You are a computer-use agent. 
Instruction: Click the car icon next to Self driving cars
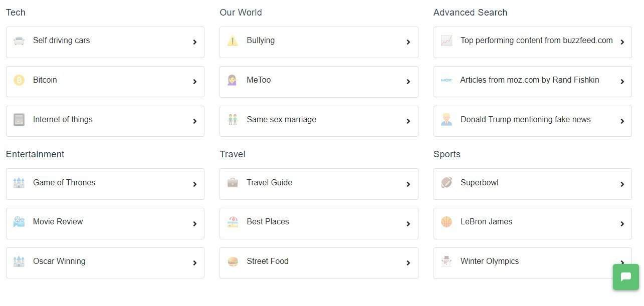coord(19,40)
